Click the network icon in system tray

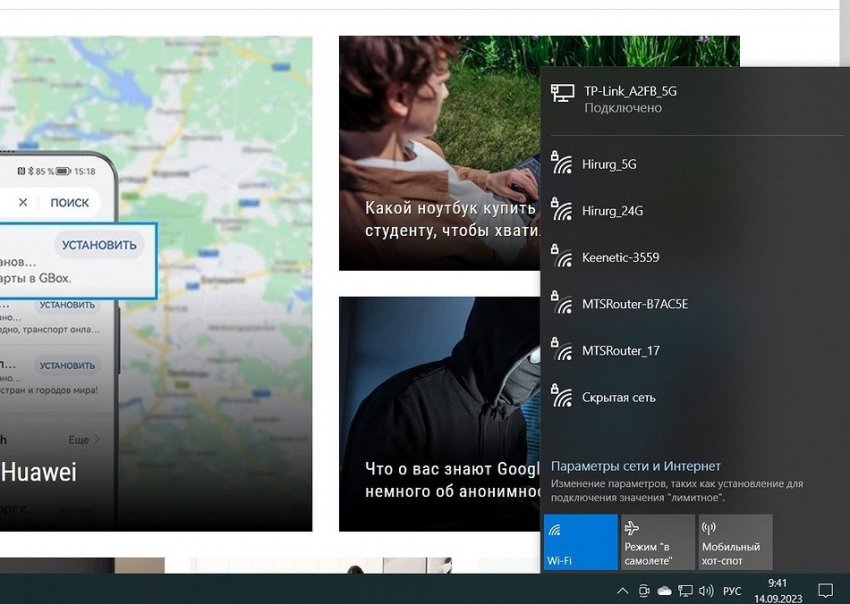tap(686, 590)
